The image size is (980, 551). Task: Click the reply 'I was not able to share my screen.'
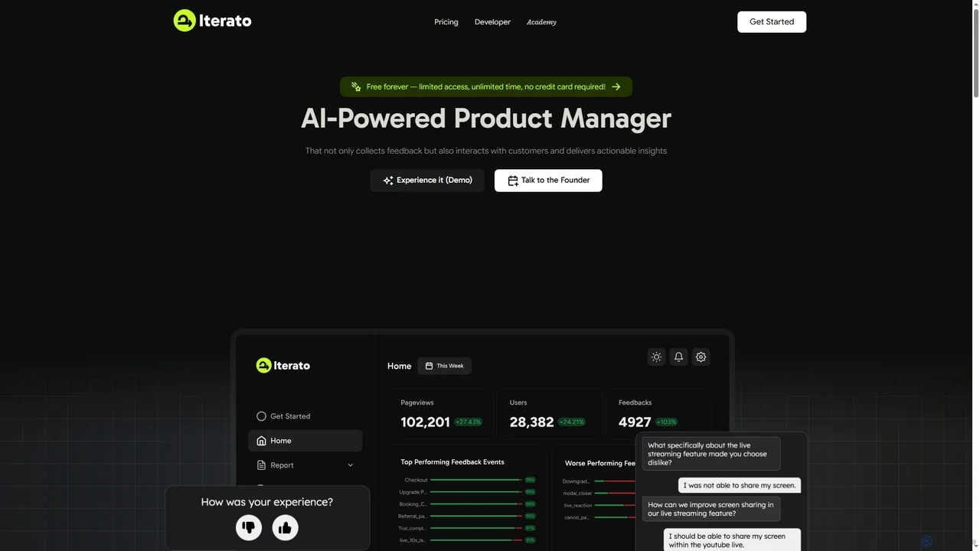[x=740, y=485]
